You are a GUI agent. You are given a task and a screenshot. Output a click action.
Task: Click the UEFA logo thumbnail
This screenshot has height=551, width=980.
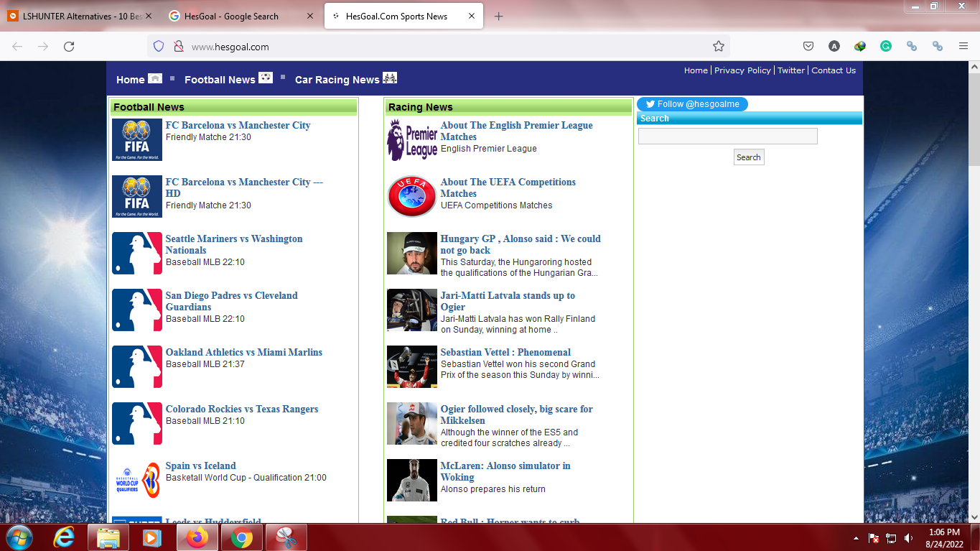tap(412, 196)
